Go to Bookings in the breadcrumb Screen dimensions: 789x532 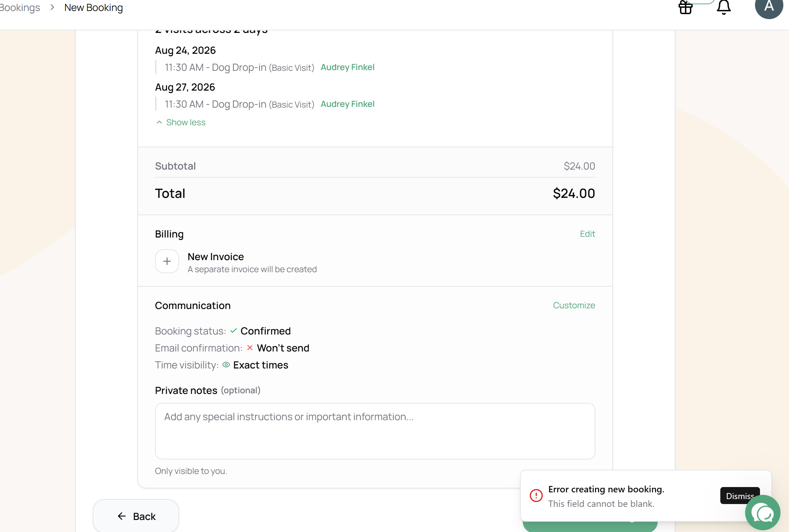click(x=20, y=7)
